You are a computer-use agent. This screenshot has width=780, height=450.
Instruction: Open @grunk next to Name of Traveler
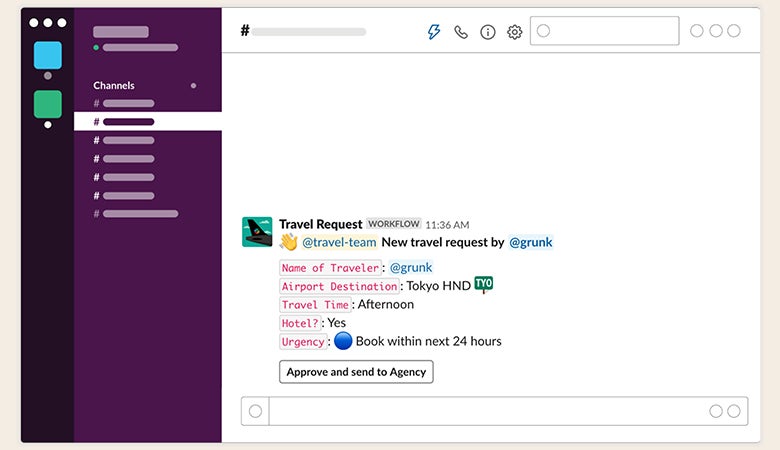point(411,268)
